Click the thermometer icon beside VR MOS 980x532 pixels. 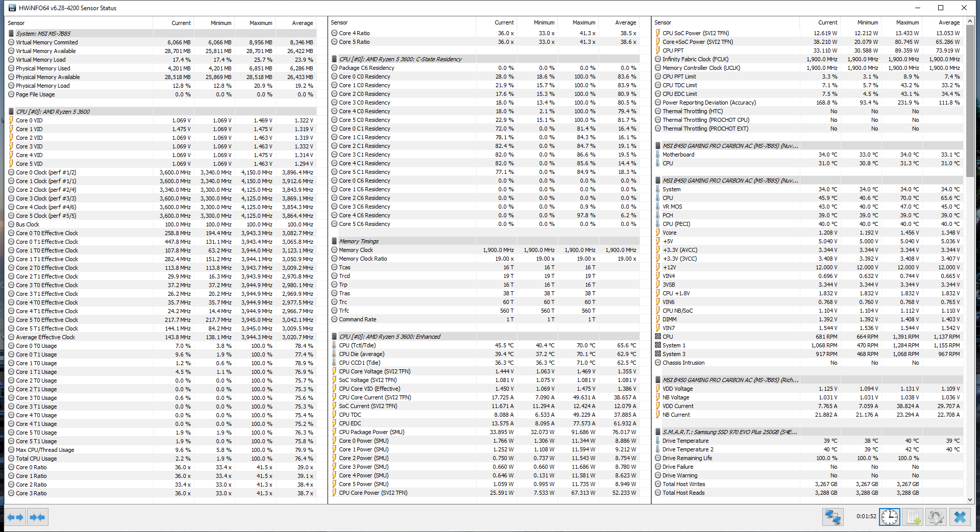click(x=658, y=207)
